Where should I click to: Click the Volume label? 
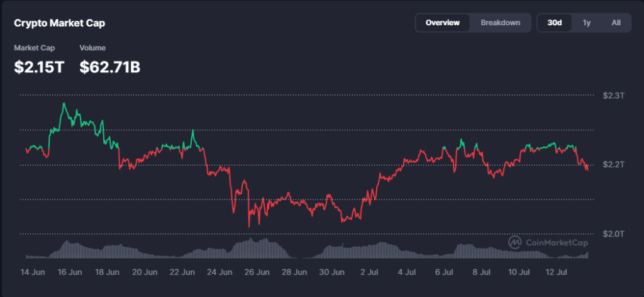[92, 48]
